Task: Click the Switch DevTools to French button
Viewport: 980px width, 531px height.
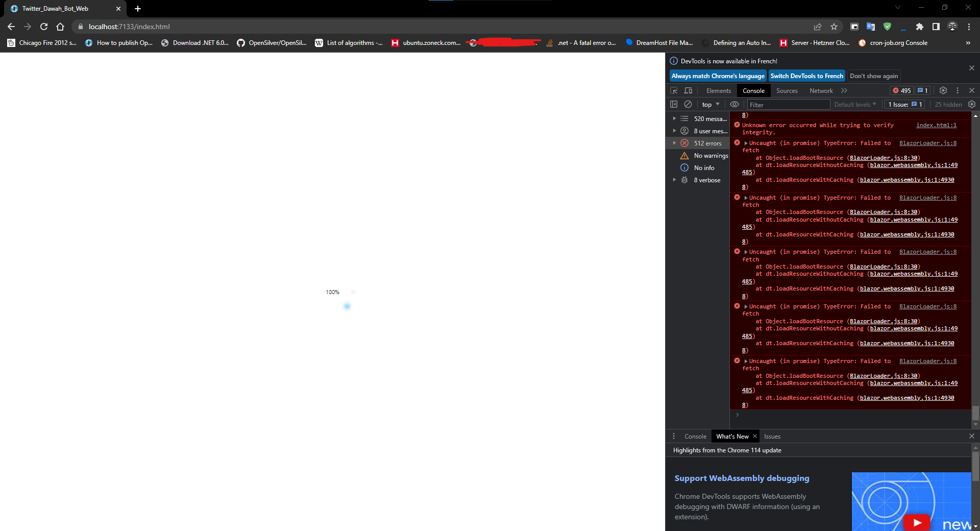Action: [806, 76]
